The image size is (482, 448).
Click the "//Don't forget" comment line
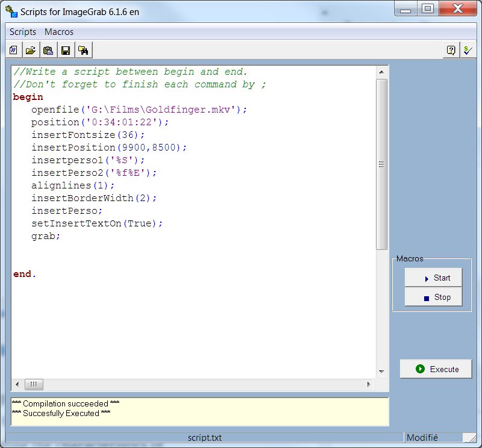140,84
